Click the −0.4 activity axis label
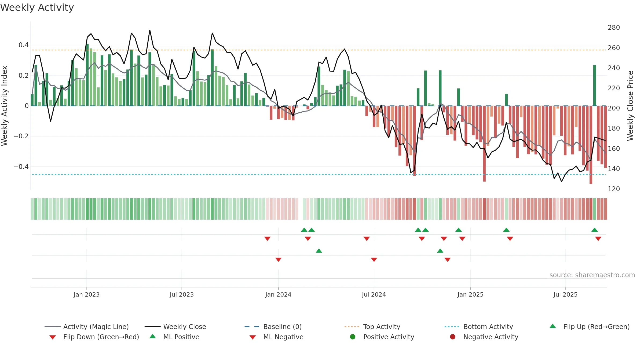Viewport: 644px width, 362px height. (21, 167)
